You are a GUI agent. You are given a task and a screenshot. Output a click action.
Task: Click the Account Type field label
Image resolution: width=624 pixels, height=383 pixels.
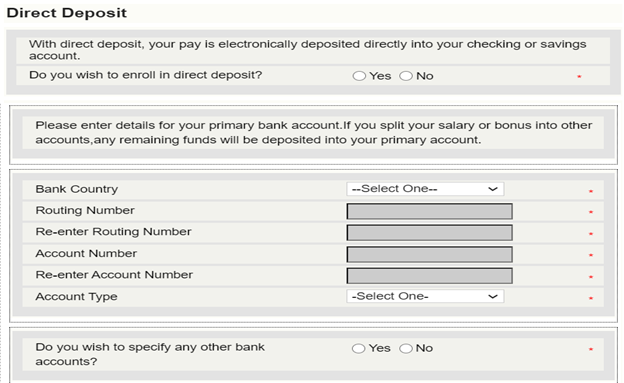pos(76,297)
